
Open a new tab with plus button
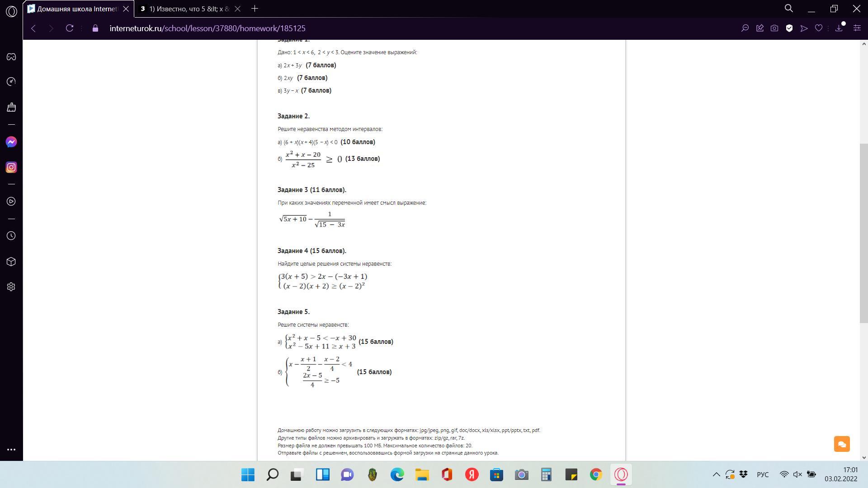pos(255,9)
